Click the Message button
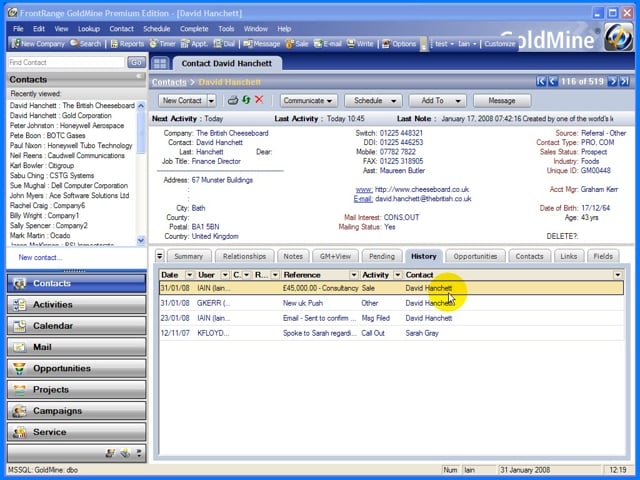 (502, 101)
